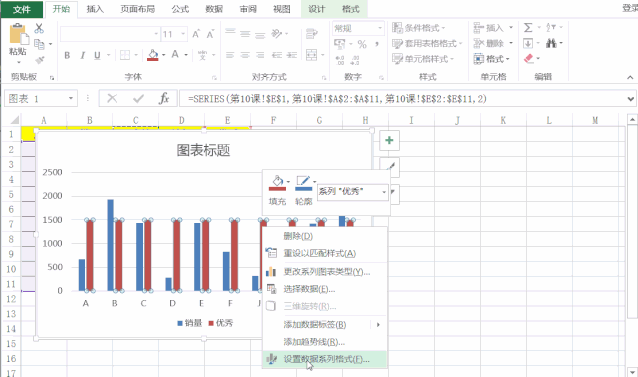638x377 pixels.
Task: Click the Fill down arrow icon
Action: [528, 43]
